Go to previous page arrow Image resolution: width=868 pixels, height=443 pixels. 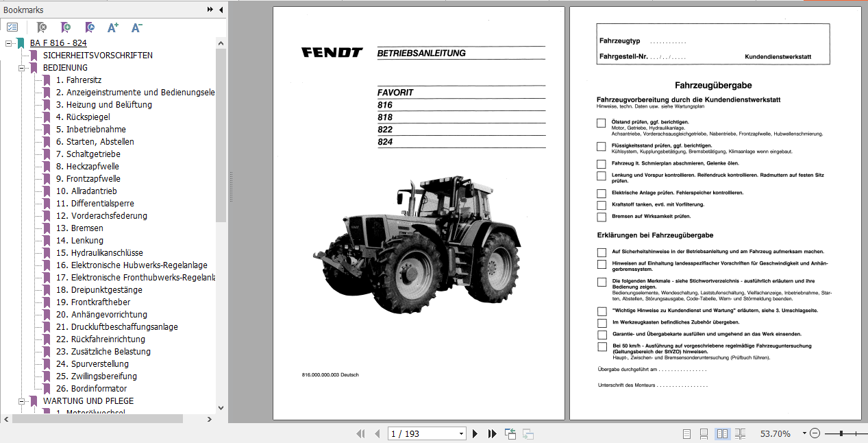[377, 433]
